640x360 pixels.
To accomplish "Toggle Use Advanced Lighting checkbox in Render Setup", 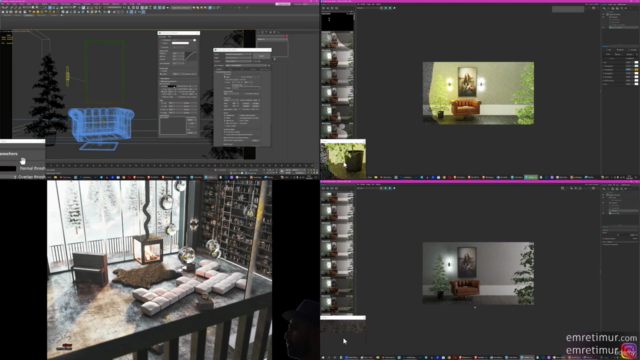I will pyautogui.click(x=224, y=132).
